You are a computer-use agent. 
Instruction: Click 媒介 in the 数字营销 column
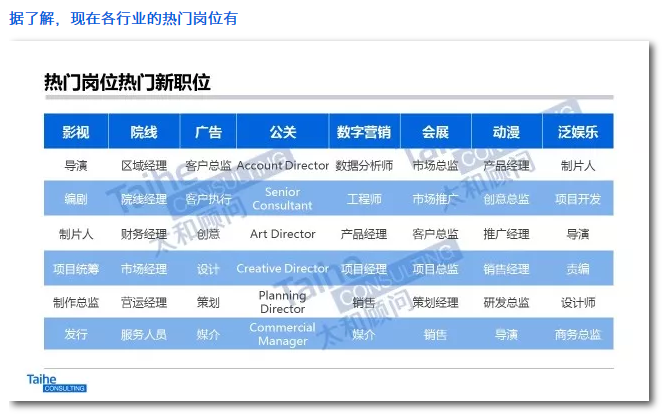pos(364,334)
